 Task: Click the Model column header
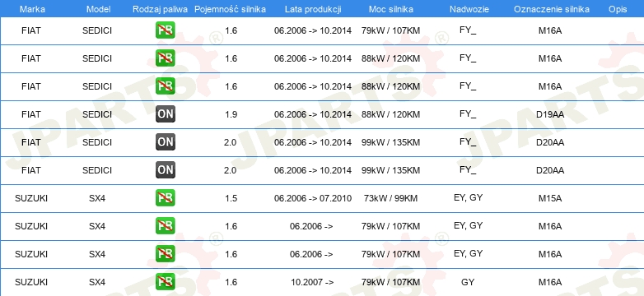pyautogui.click(x=98, y=9)
